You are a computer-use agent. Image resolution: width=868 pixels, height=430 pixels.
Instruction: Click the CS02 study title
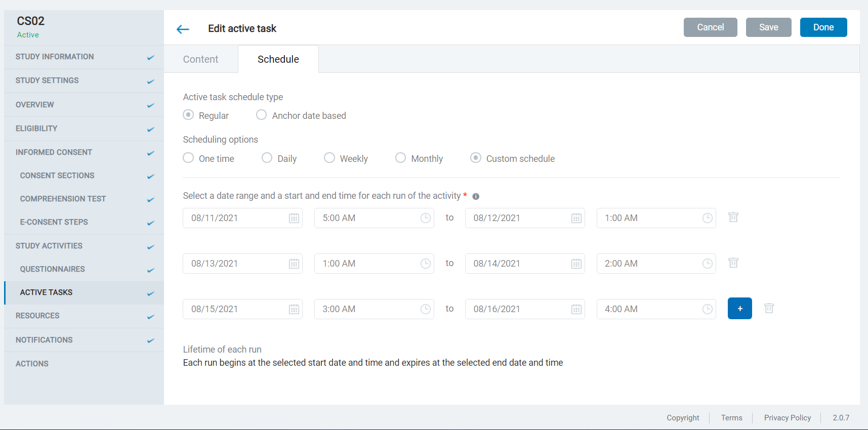click(x=30, y=21)
